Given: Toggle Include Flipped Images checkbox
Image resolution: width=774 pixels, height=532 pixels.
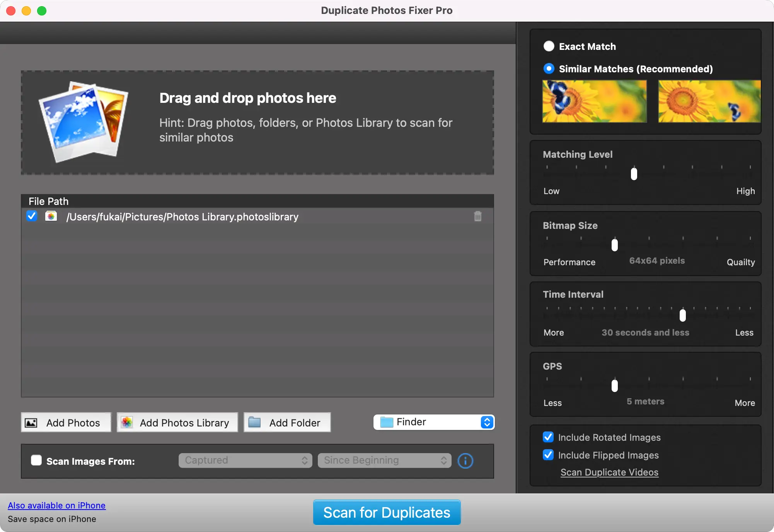Looking at the screenshot, I should click(548, 455).
